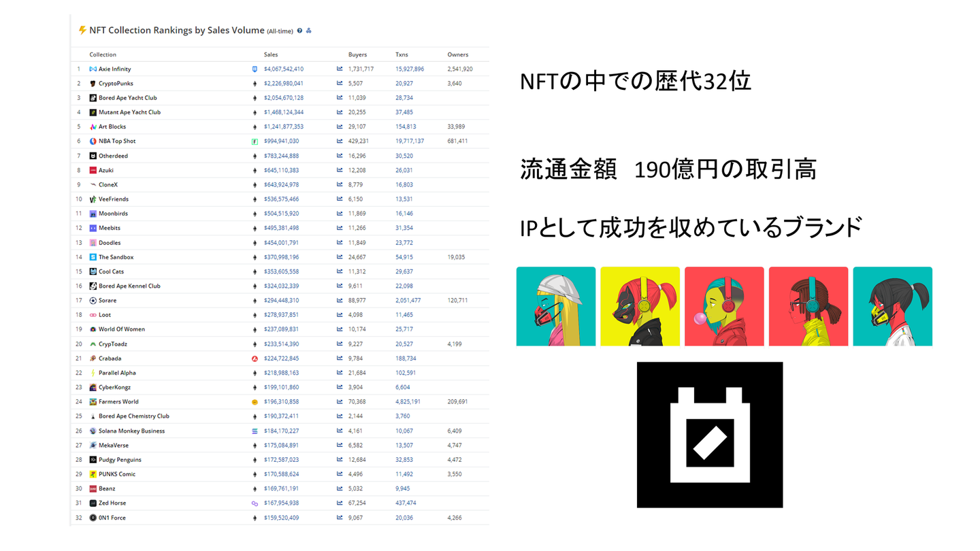
Task: Open the sales chart icon for Axie Infinity
Action: coord(340,69)
